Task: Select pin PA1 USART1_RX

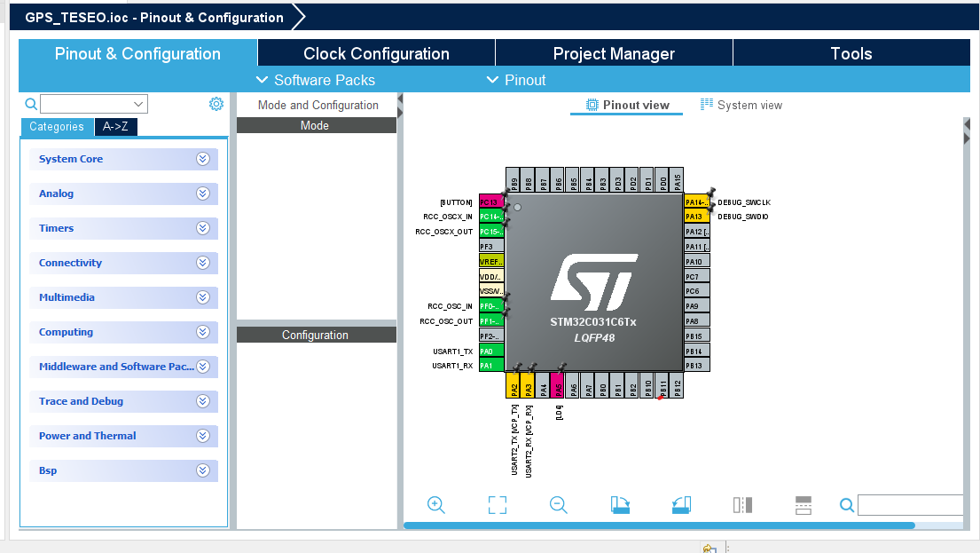Action: 491,366
